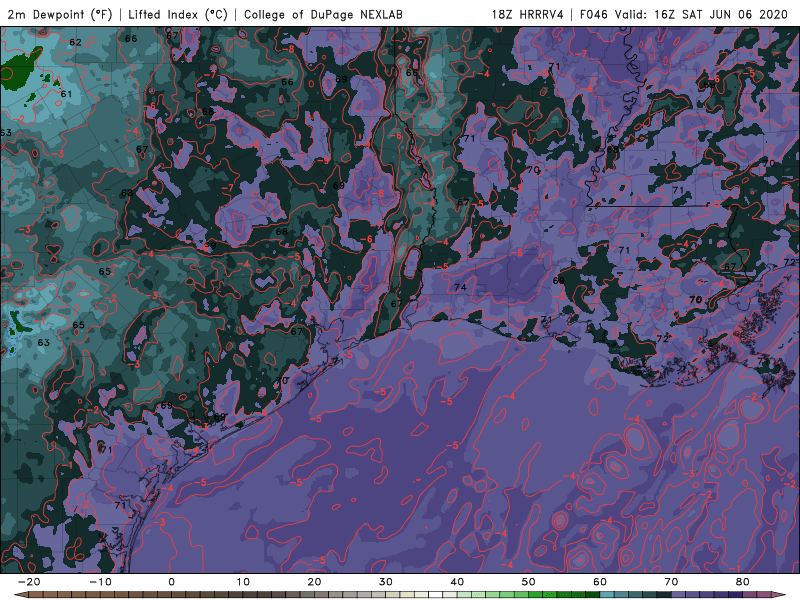
Task: Click the 20 label on the color scale
Action: coord(314,582)
